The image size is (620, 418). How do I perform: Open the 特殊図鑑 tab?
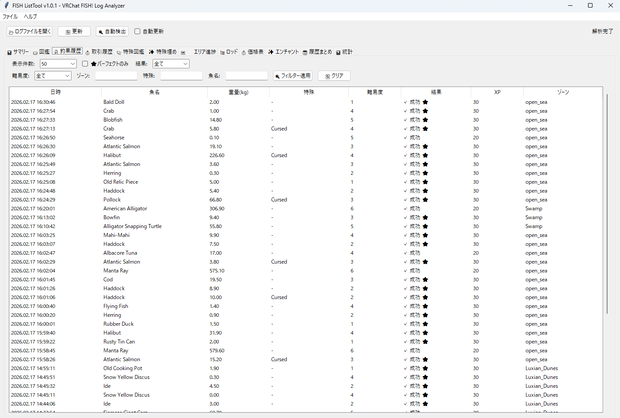[x=130, y=52]
